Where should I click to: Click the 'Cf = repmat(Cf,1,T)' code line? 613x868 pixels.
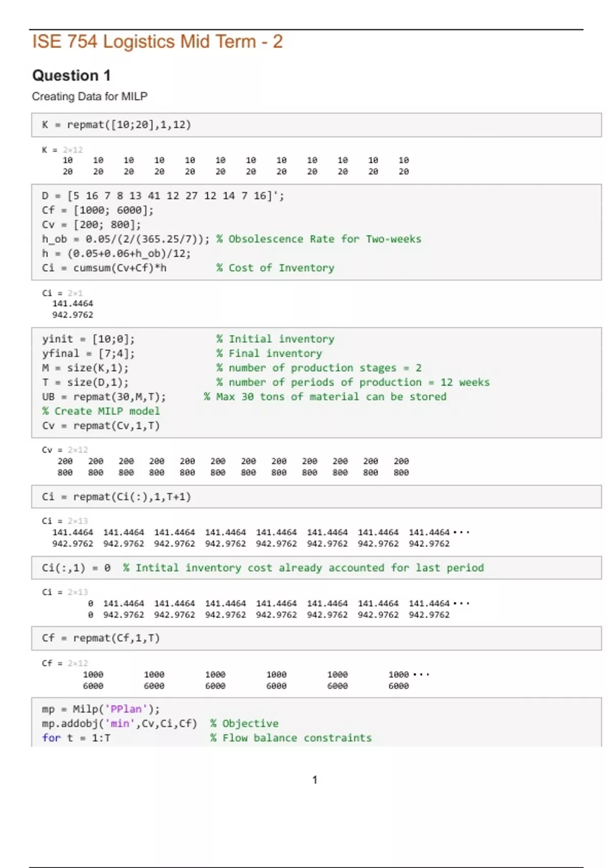coord(101,638)
